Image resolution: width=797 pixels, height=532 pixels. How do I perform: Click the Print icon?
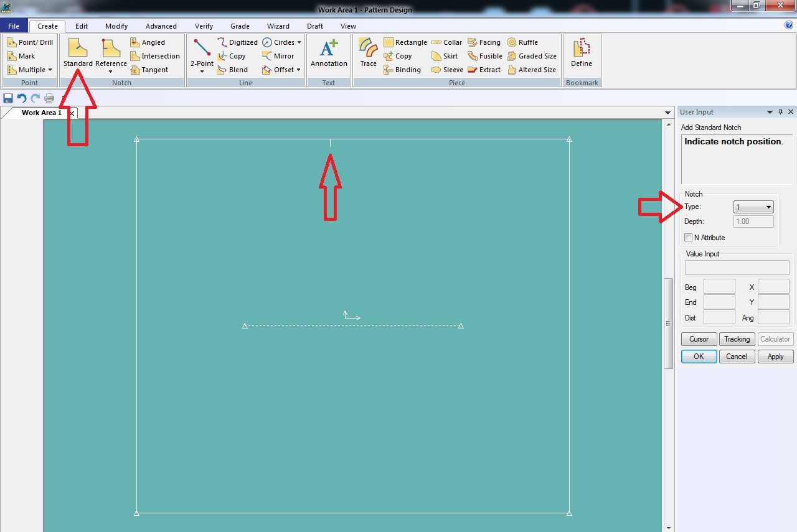[49, 98]
